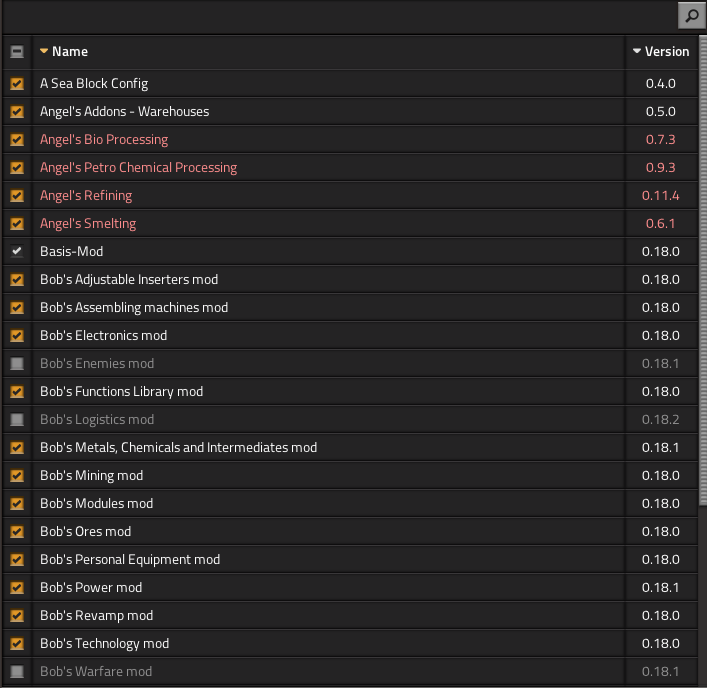
Task: Disable the A Sea Block Config mod
Action: pyautogui.click(x=17, y=84)
